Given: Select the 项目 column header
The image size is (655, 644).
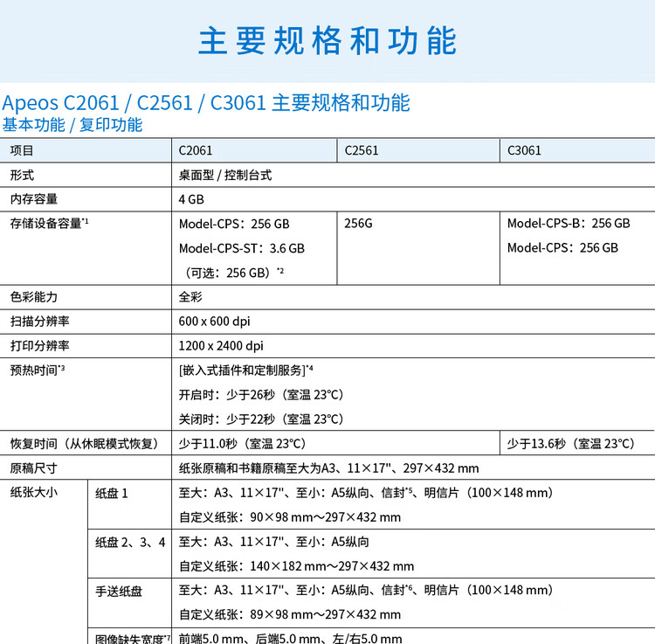Looking at the screenshot, I should point(22,150).
